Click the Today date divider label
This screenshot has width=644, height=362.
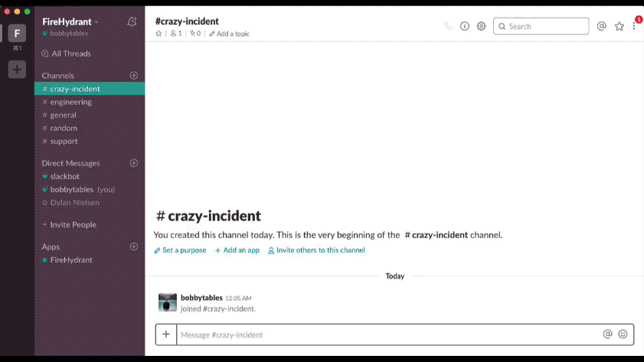(394, 276)
